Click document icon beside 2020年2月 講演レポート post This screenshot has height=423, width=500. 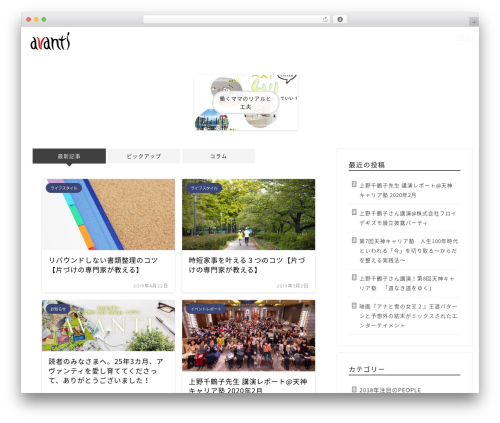354,184
